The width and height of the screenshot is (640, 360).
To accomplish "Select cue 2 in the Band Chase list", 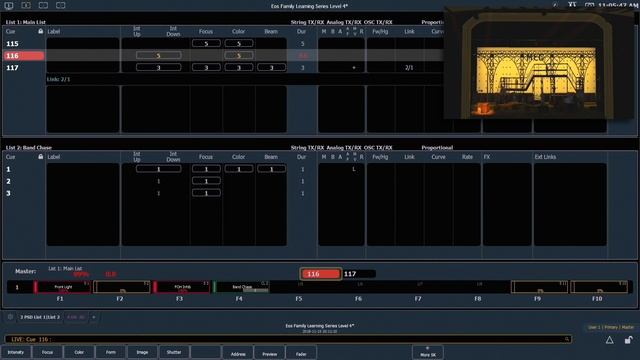I will click(x=9, y=181).
